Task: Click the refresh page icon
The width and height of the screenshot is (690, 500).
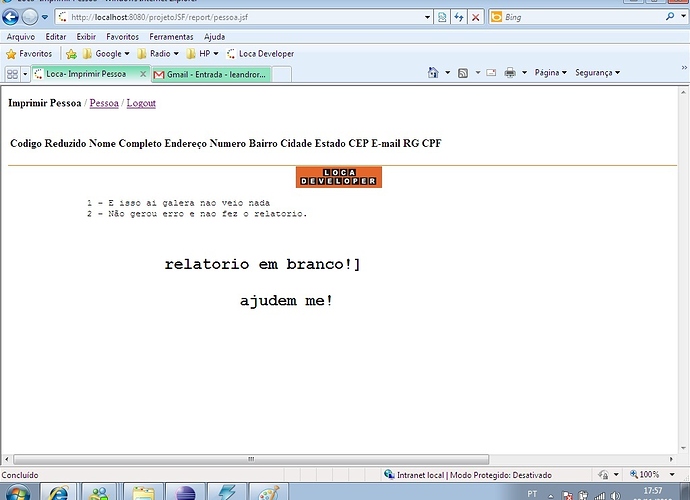Action: coord(459,17)
